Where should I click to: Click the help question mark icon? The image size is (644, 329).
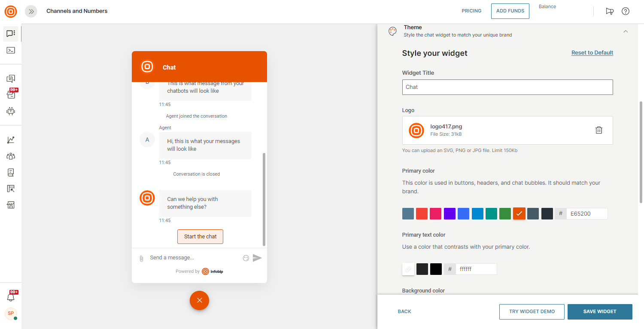click(625, 11)
